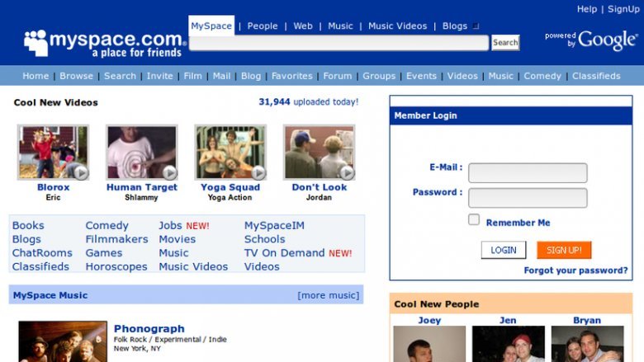Open the Movies category link
644x362 pixels.
tap(177, 239)
